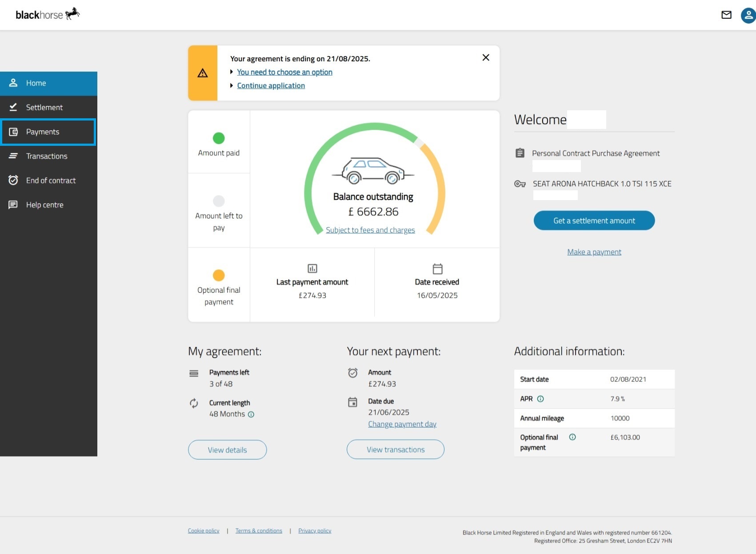Click the agreement clipboard icon

point(520,153)
